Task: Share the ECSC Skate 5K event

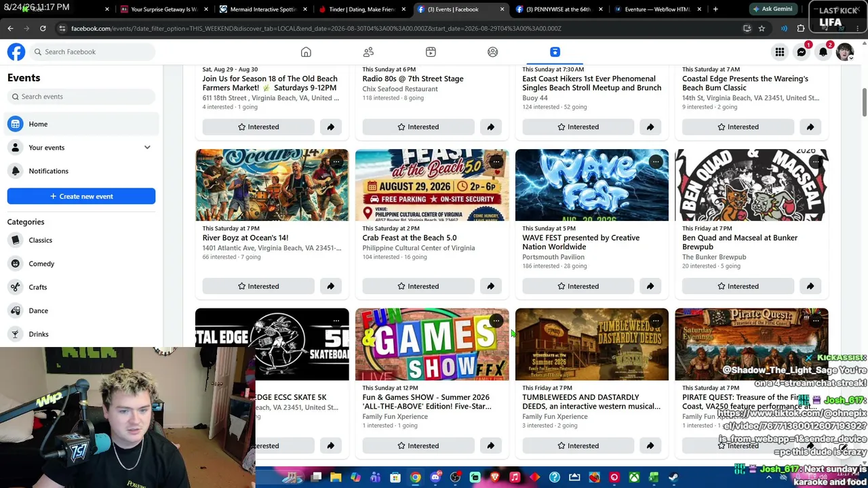Action: (330, 445)
